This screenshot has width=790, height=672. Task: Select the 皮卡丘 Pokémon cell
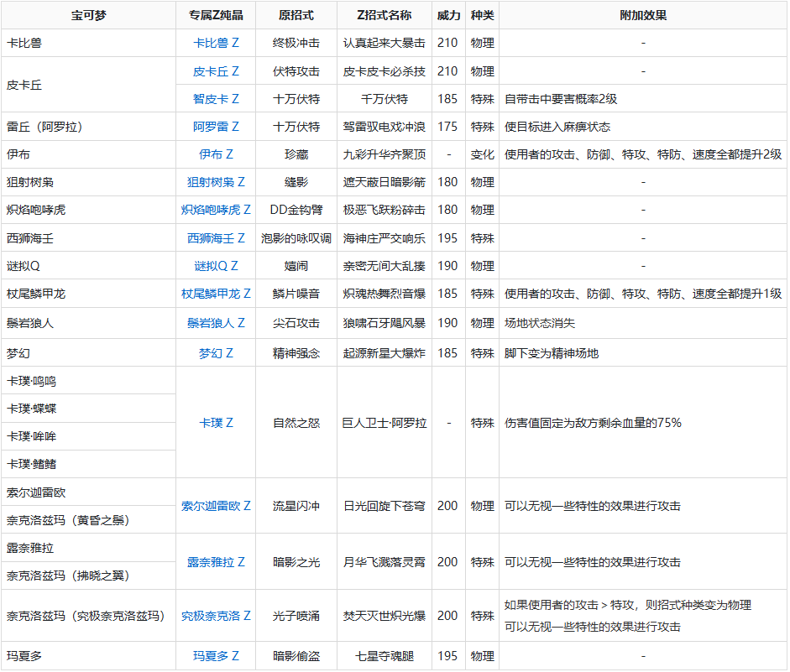[89, 85]
